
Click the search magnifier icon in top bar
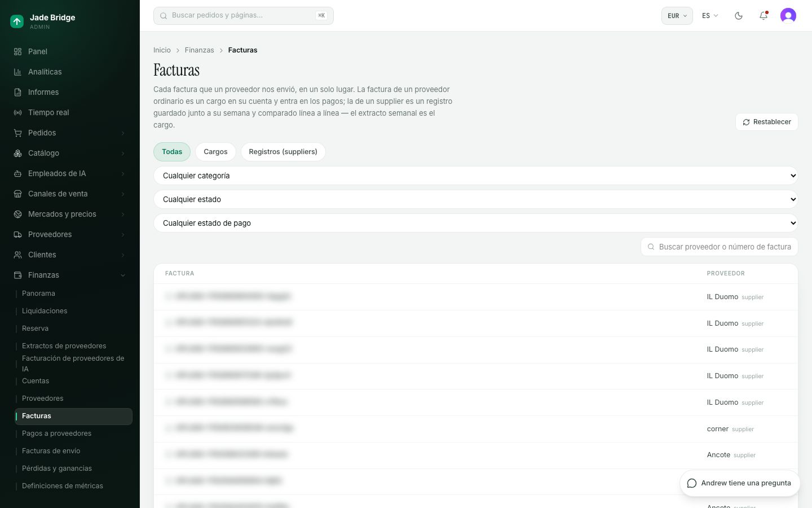click(164, 16)
